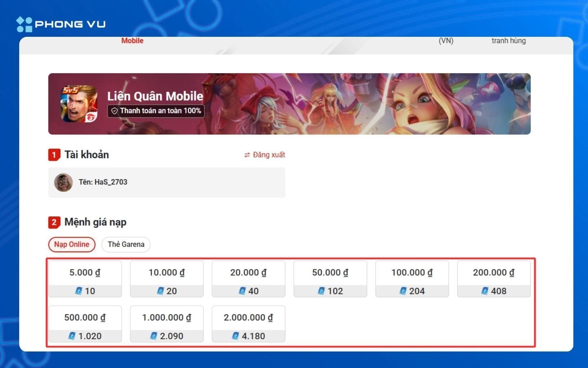Click the (VN) region label
This screenshot has height=368, width=588.
(x=446, y=40)
